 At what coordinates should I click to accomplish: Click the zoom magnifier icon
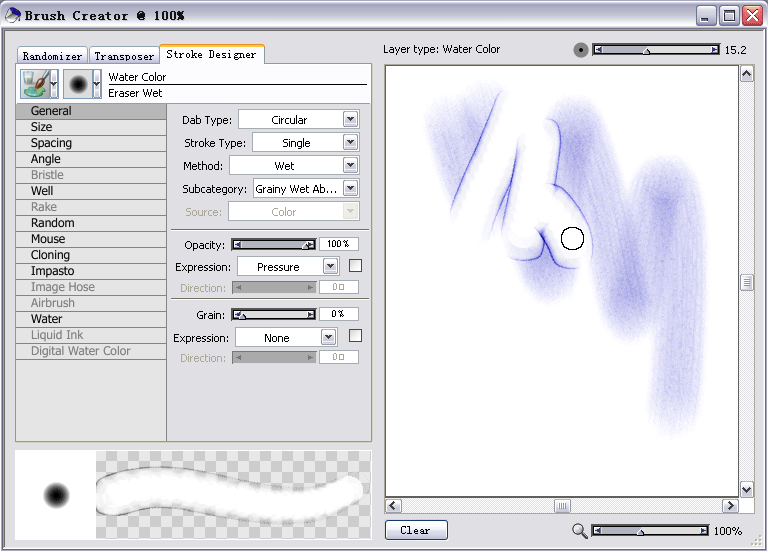(x=579, y=530)
